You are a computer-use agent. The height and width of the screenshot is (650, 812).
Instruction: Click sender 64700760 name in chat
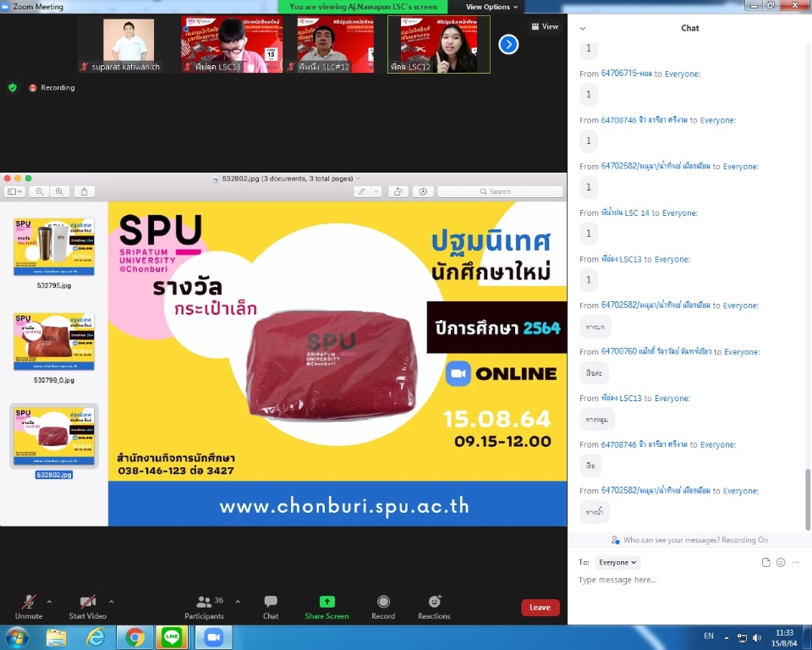656,351
